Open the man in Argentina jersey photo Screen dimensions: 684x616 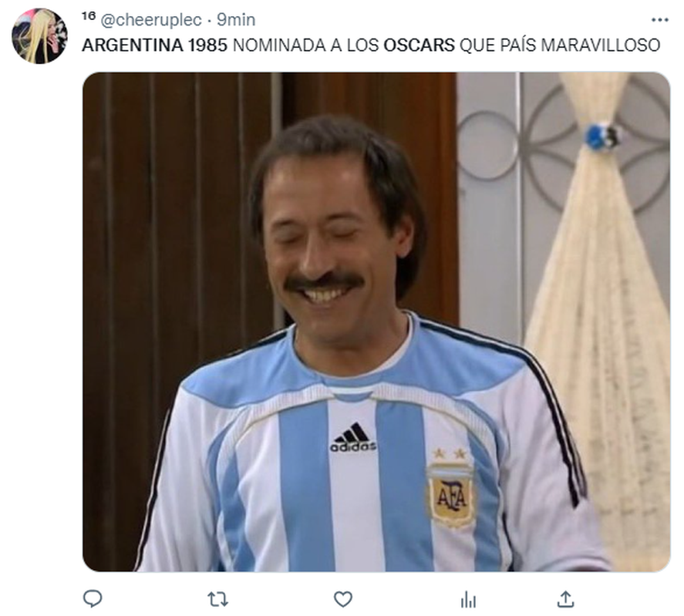click(x=376, y=321)
